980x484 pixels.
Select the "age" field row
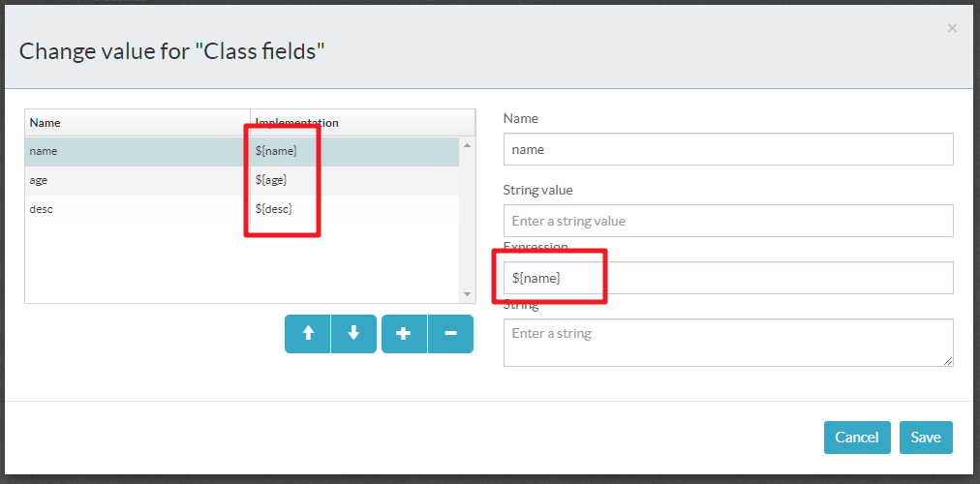coord(136,180)
